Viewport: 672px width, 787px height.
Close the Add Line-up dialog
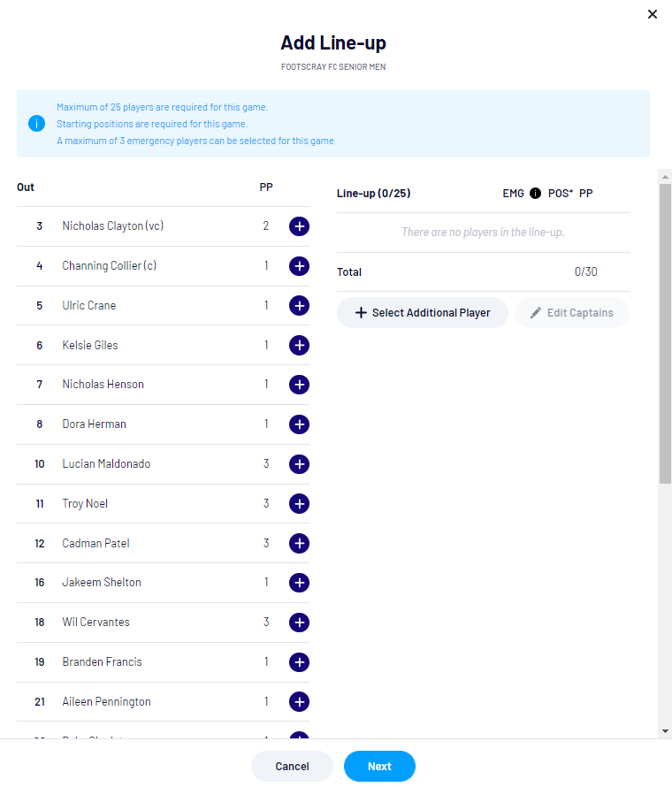click(x=653, y=14)
